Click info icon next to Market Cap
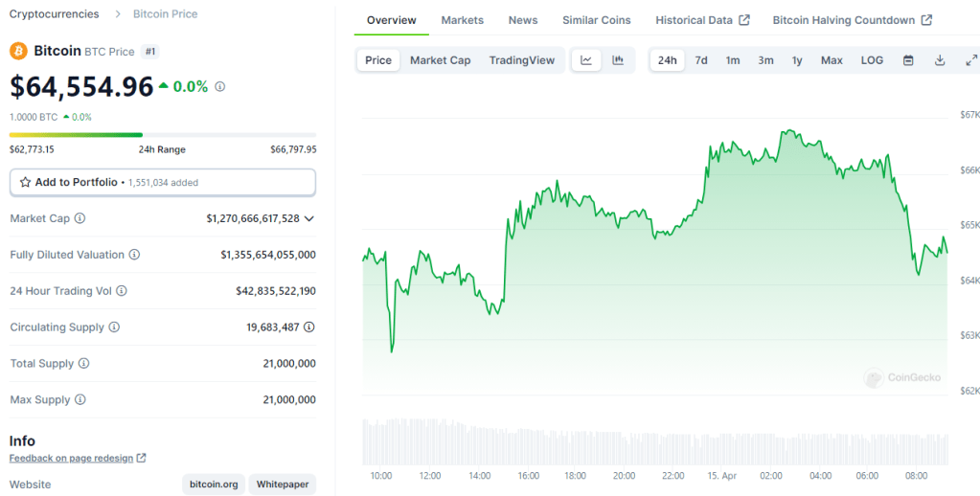Viewport: 980px width, 496px height. (x=80, y=218)
